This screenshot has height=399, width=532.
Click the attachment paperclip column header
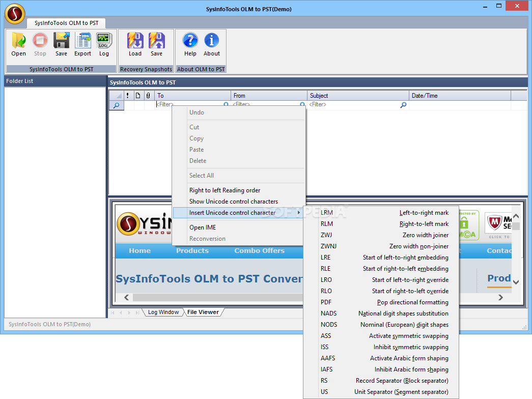[x=148, y=96]
